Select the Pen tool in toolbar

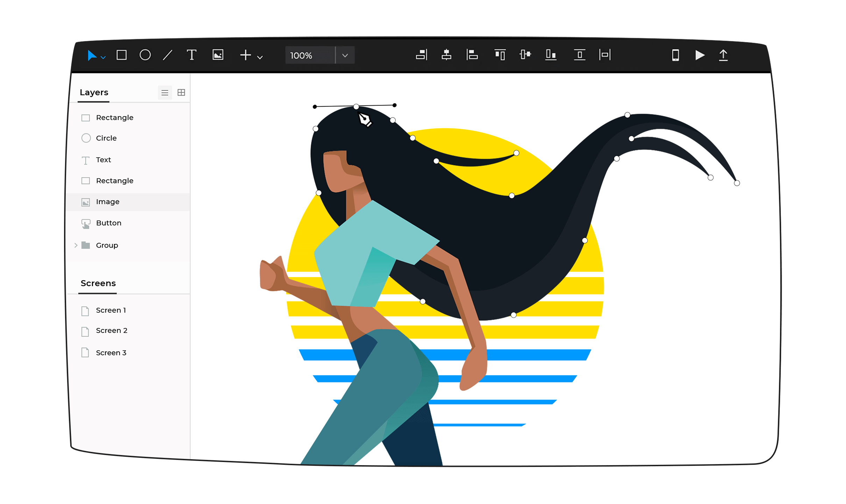point(168,55)
